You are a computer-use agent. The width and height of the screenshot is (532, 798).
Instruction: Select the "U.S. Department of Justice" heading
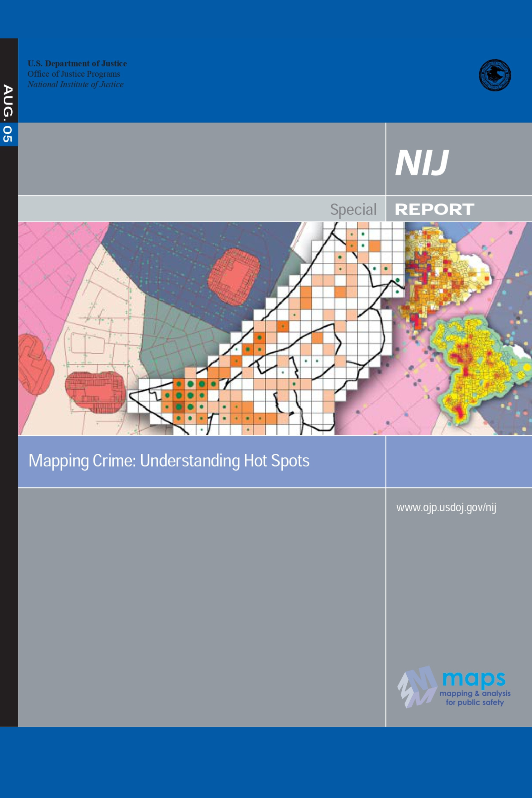[77, 64]
